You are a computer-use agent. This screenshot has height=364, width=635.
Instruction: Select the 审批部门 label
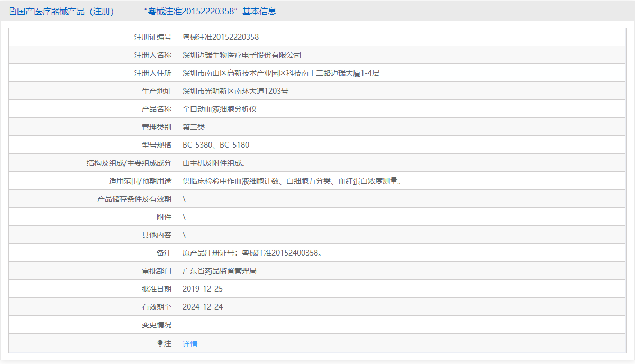[157, 271]
